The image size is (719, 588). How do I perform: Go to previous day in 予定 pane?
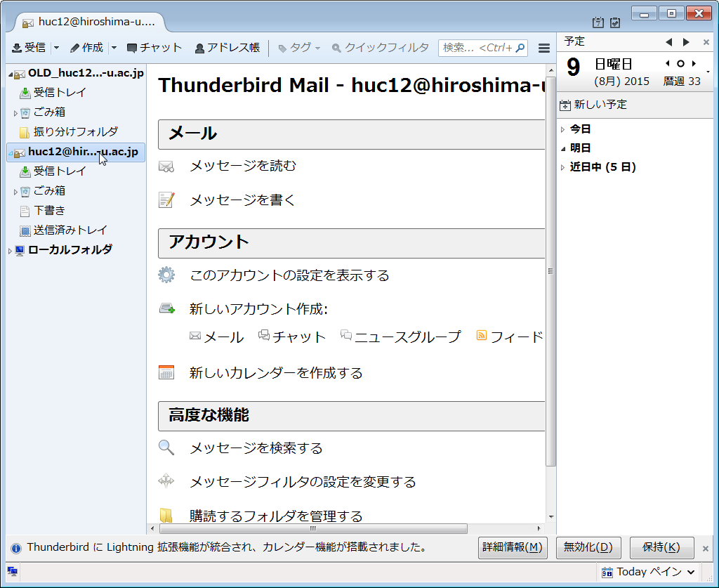point(668,42)
